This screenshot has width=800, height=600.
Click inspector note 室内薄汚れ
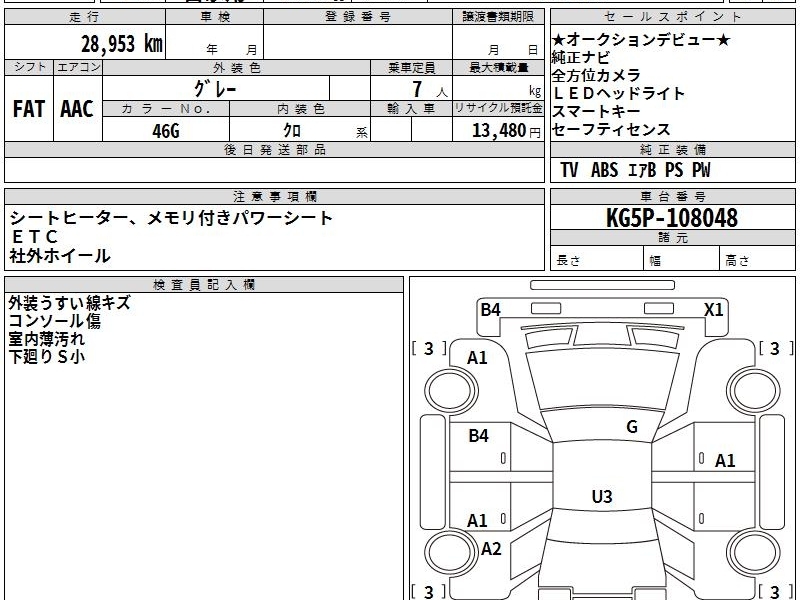tap(46, 339)
